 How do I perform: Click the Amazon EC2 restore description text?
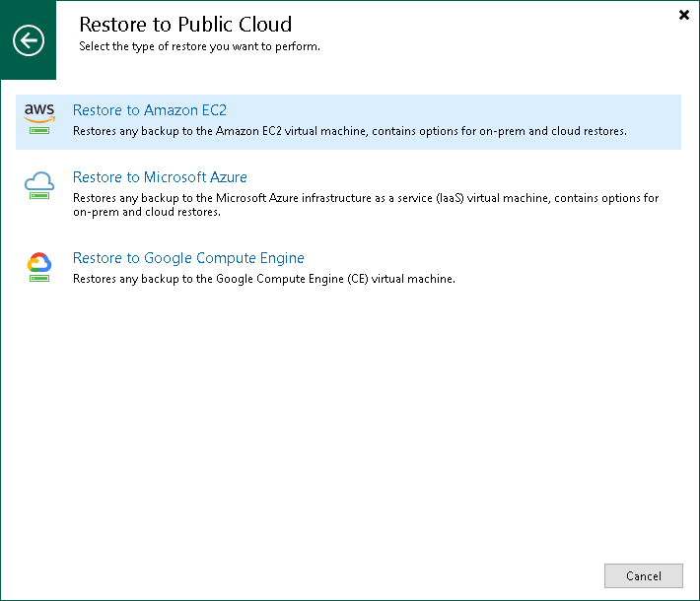point(349,131)
